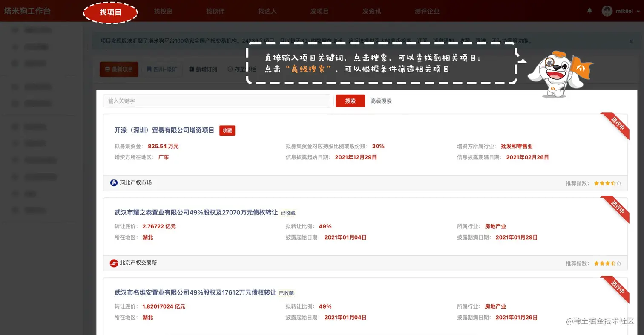The width and height of the screenshot is (644, 335).
Task: Select the 找项目 navigation tab
Action: click(111, 12)
